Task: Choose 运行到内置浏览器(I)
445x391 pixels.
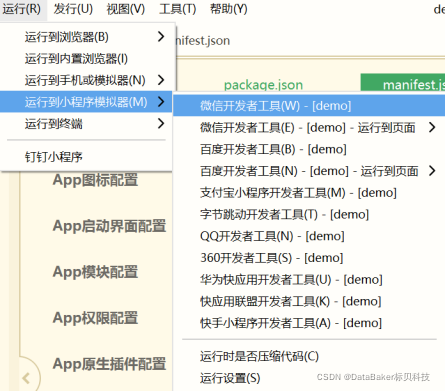Action: click(x=87, y=59)
